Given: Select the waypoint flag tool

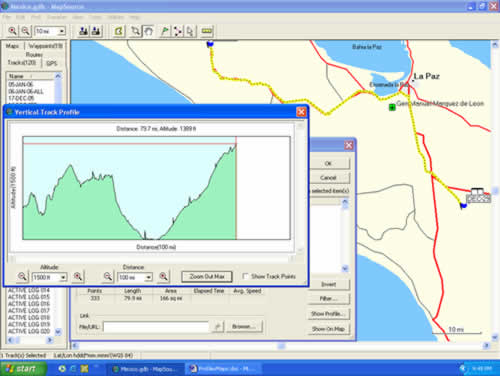Looking at the screenshot, I should pos(164,31).
